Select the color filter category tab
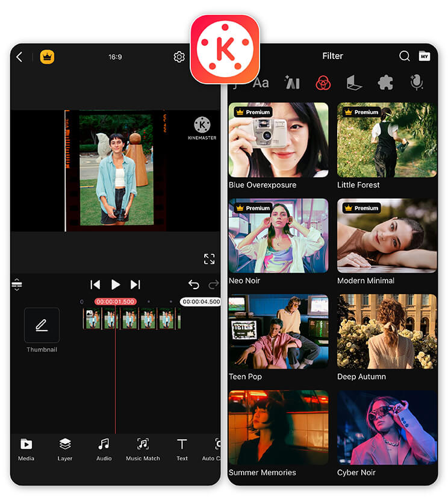 (x=323, y=83)
